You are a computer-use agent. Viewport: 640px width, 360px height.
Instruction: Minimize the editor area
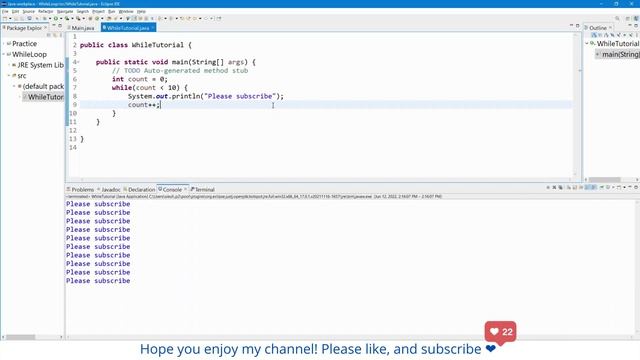tap(571, 25)
